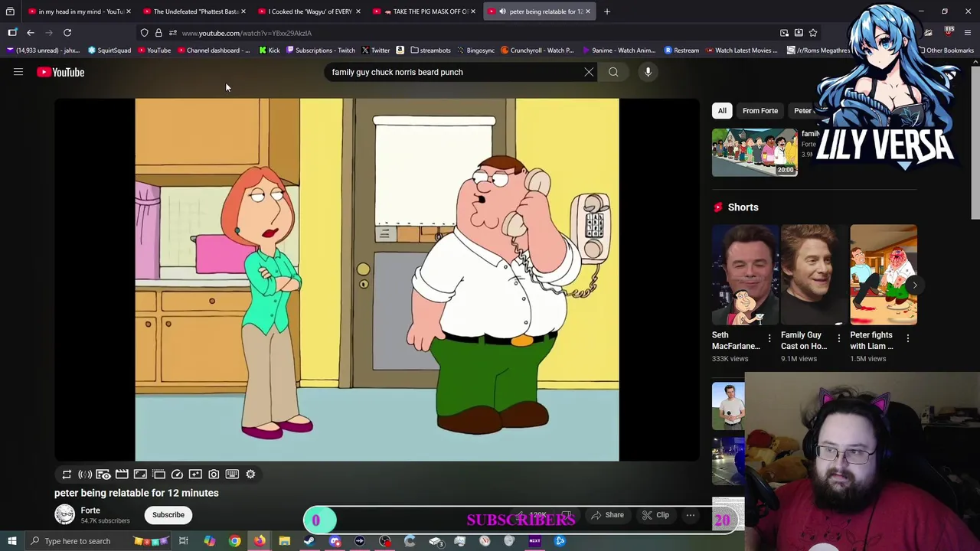The width and height of the screenshot is (980, 551).
Task: Open the Family Guy Cast short
Action: [815, 275]
